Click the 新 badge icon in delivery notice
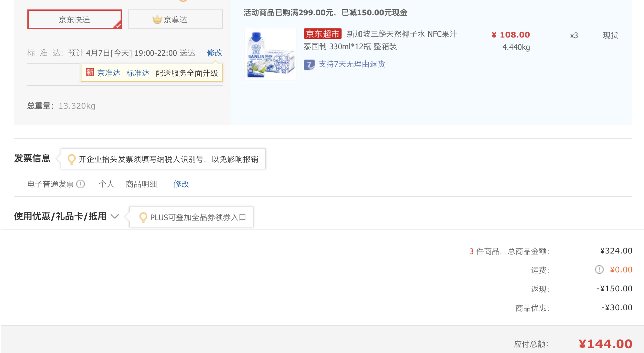644x353 pixels. click(x=90, y=72)
